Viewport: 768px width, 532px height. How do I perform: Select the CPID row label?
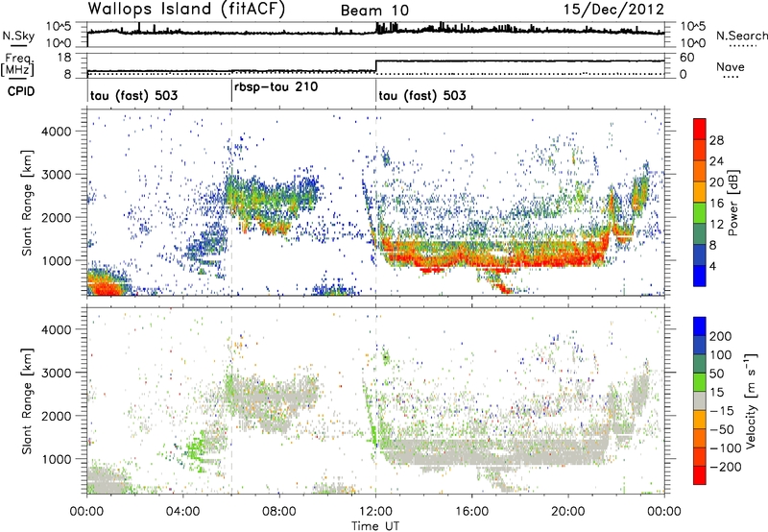[x=21, y=91]
